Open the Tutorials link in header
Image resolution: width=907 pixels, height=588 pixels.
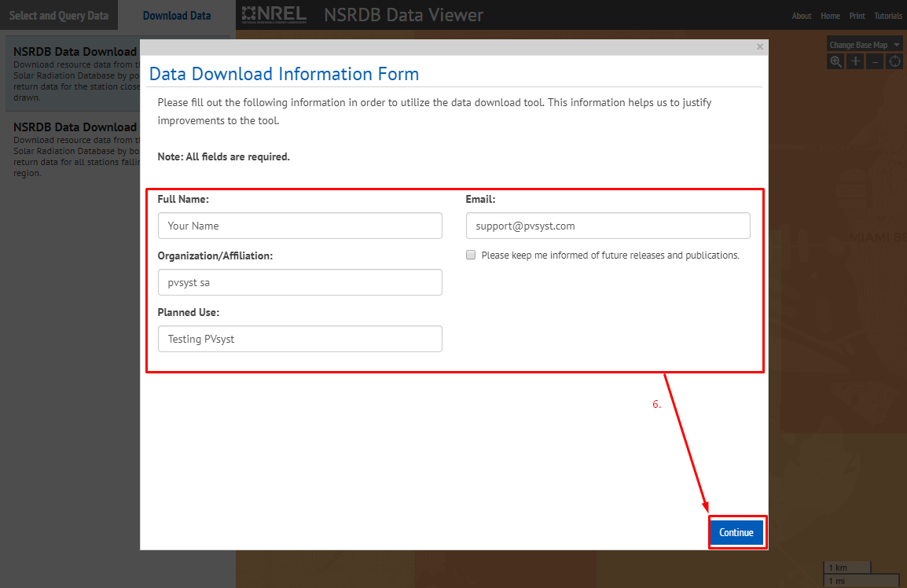point(888,17)
